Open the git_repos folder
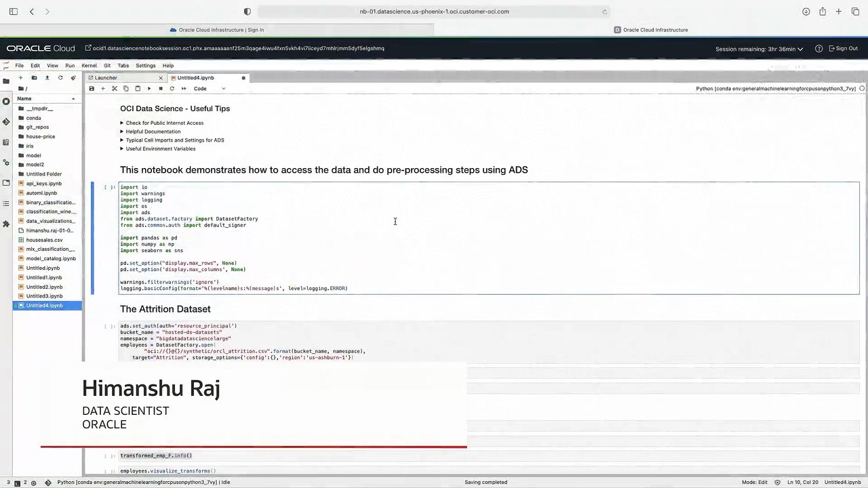The width and height of the screenshot is (868, 488). pos(37,127)
